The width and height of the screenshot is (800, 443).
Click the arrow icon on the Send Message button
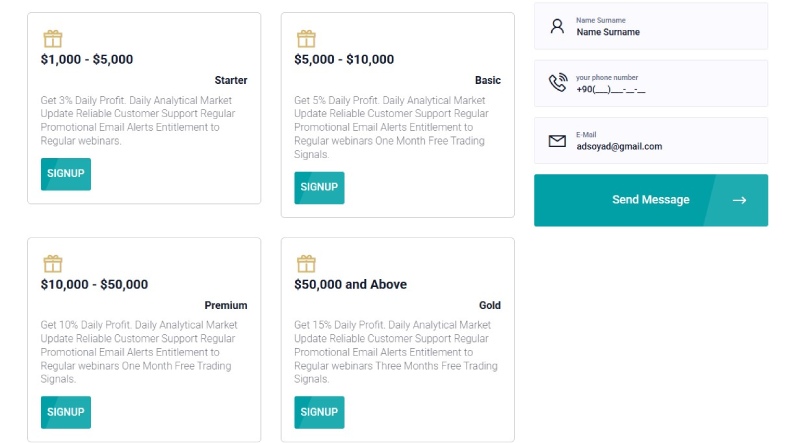(x=739, y=201)
